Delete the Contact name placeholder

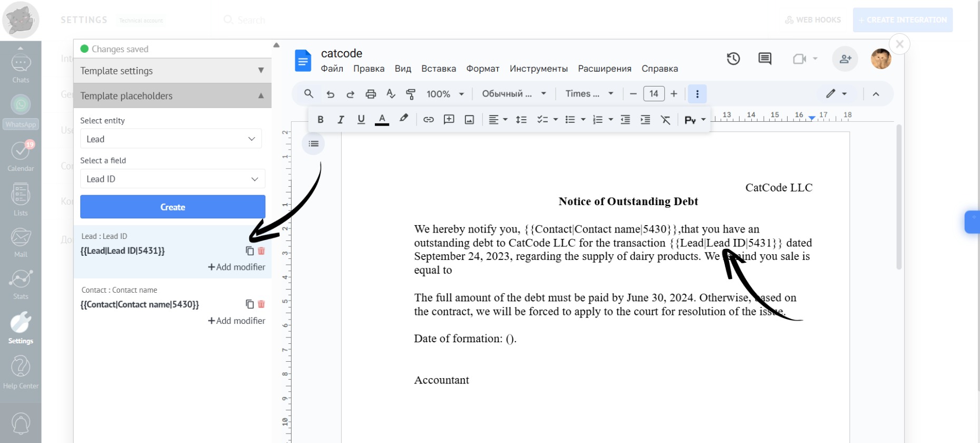click(261, 304)
